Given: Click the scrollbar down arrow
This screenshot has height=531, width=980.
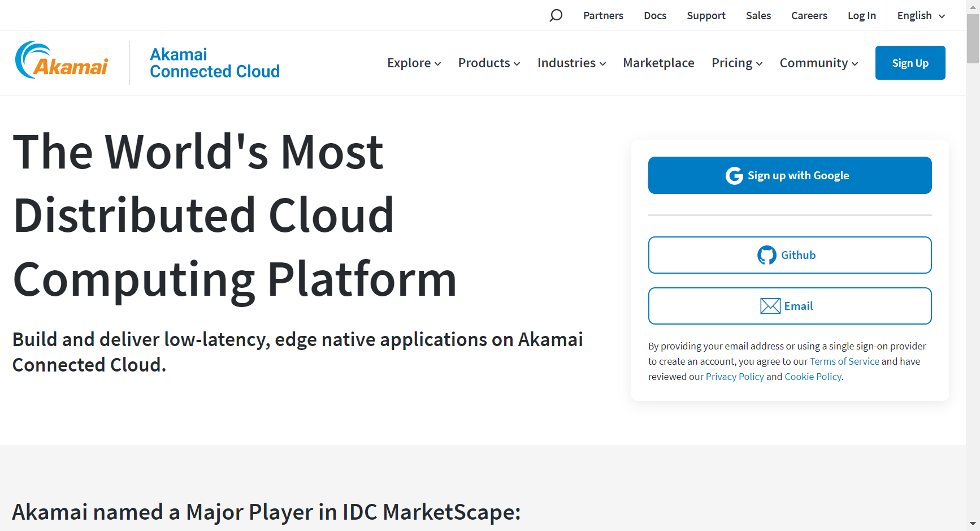Looking at the screenshot, I should click(973, 524).
